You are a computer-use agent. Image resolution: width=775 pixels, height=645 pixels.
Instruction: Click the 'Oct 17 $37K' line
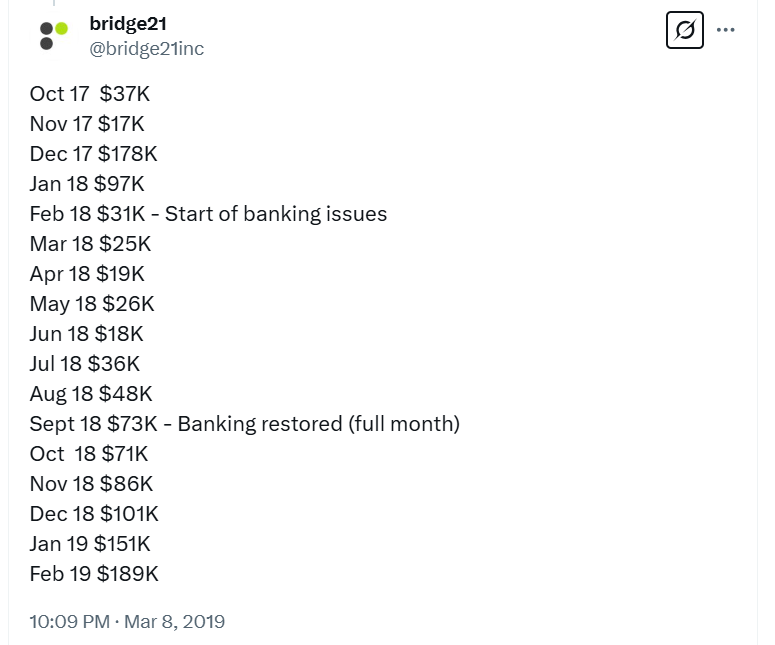pos(89,94)
